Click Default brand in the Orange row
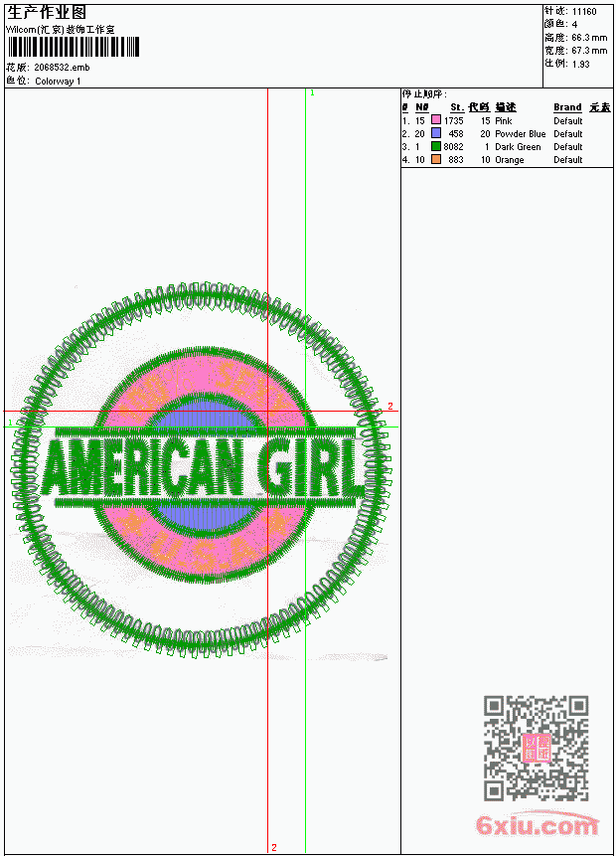The width and height of the screenshot is (616, 856). [x=568, y=160]
